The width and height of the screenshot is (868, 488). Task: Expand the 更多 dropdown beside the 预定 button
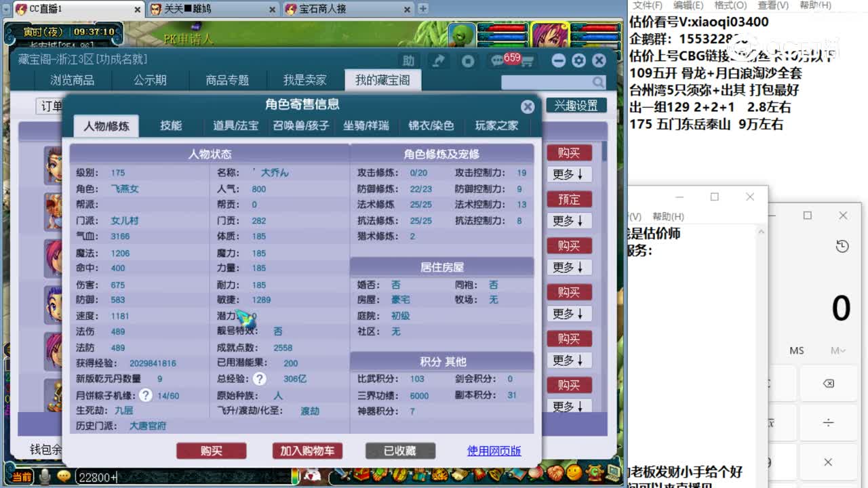570,220
